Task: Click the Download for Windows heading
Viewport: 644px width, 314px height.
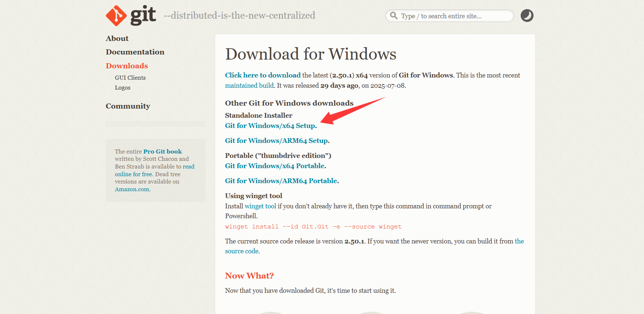Action: point(311,54)
